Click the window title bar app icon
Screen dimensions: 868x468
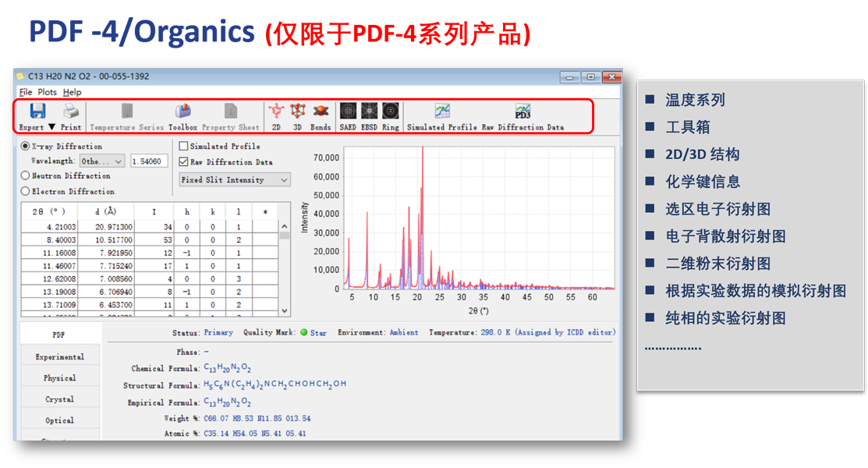click(20, 76)
